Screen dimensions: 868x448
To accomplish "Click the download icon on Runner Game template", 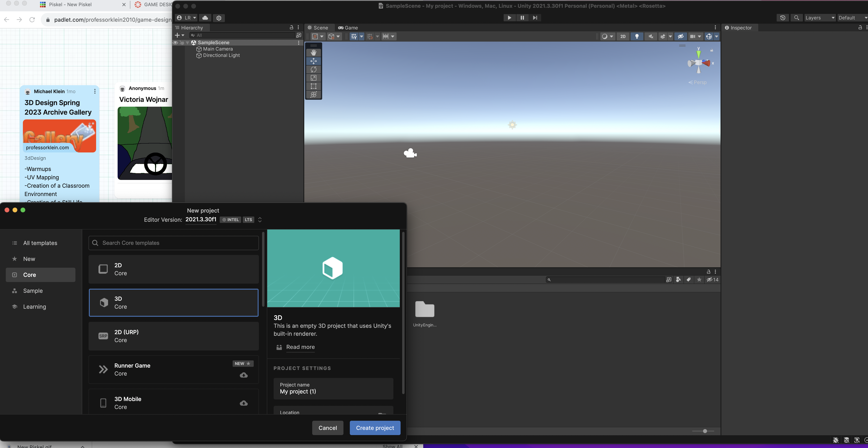I will 244,375.
